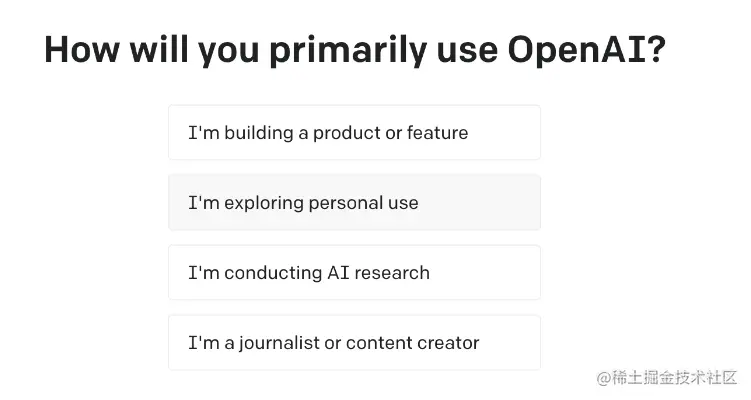The height and width of the screenshot is (400, 751).
Task: Click the 稀土掘金技术社区 watermark text
Action: [x=676, y=378]
